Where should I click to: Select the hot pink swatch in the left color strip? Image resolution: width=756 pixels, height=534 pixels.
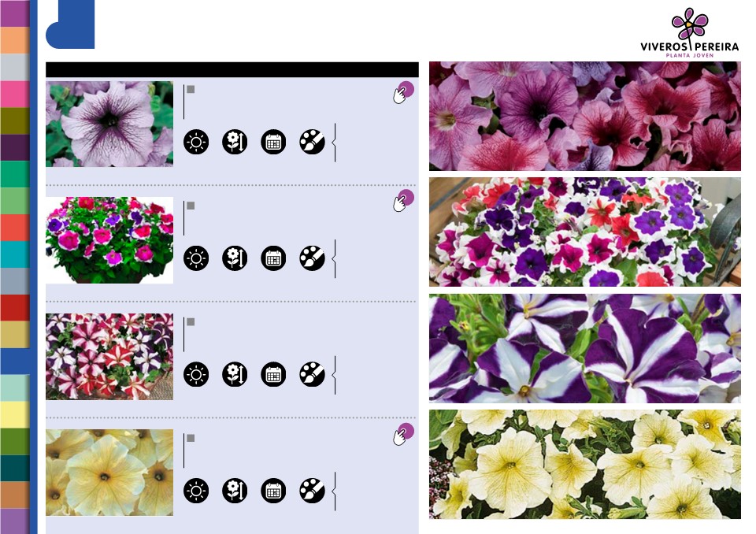pyautogui.click(x=14, y=94)
